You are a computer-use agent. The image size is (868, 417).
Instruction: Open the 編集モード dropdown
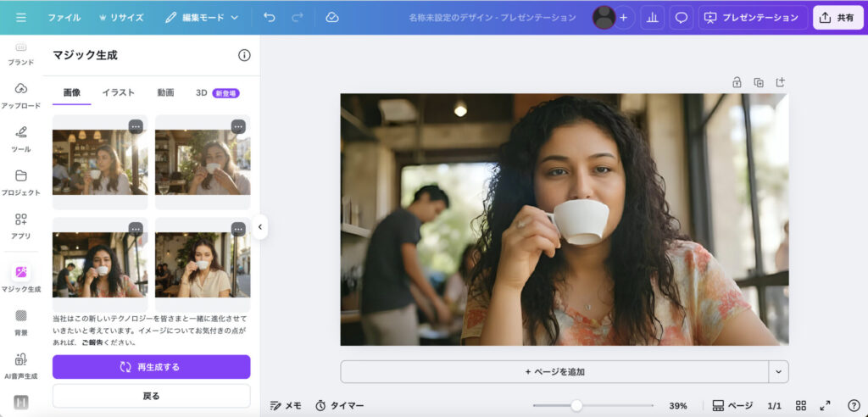coord(202,17)
